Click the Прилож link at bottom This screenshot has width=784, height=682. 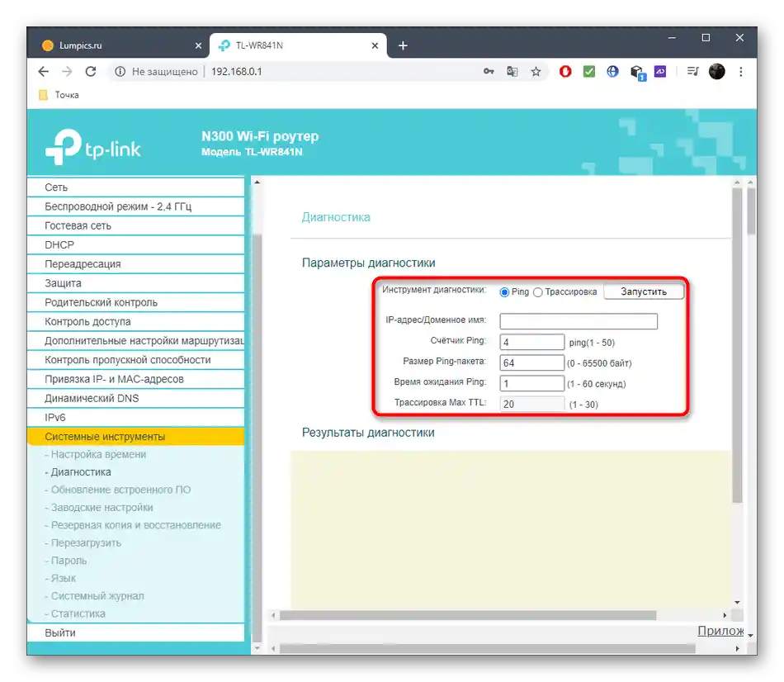(x=720, y=631)
